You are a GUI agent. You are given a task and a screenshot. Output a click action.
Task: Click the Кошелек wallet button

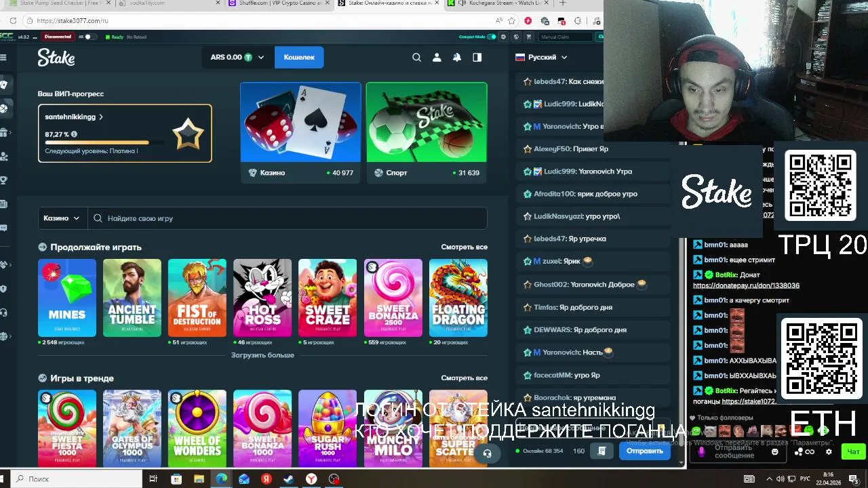pos(299,58)
